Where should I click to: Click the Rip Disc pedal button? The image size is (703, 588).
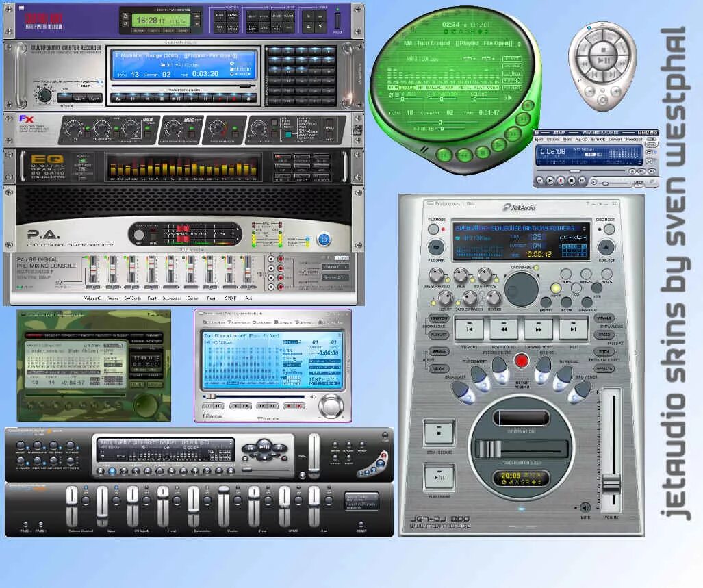(543, 370)
